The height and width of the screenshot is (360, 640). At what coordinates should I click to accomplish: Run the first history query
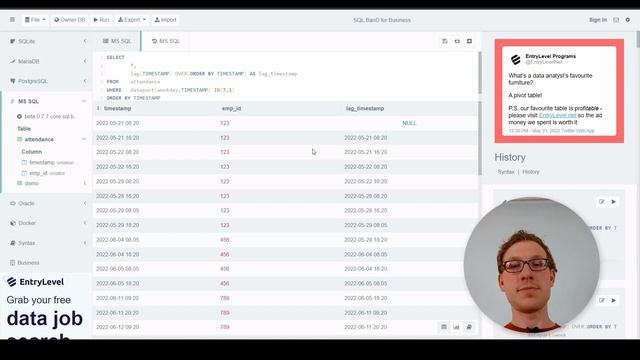tap(613, 202)
